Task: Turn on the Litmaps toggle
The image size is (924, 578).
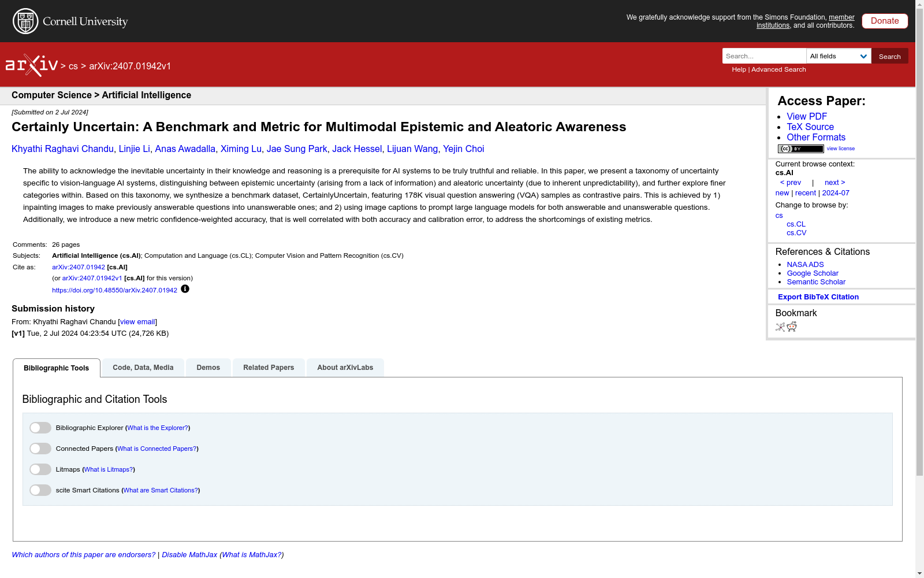Action: pos(40,469)
